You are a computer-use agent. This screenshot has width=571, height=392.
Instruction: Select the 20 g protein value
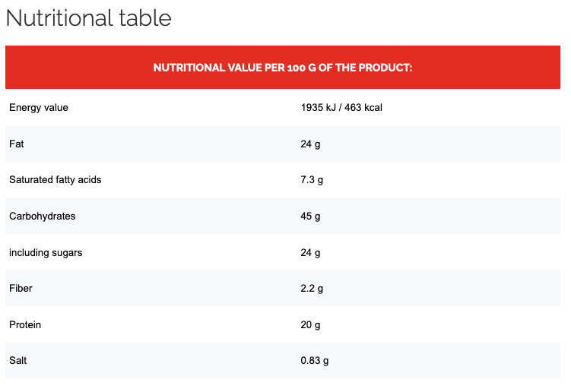(310, 325)
